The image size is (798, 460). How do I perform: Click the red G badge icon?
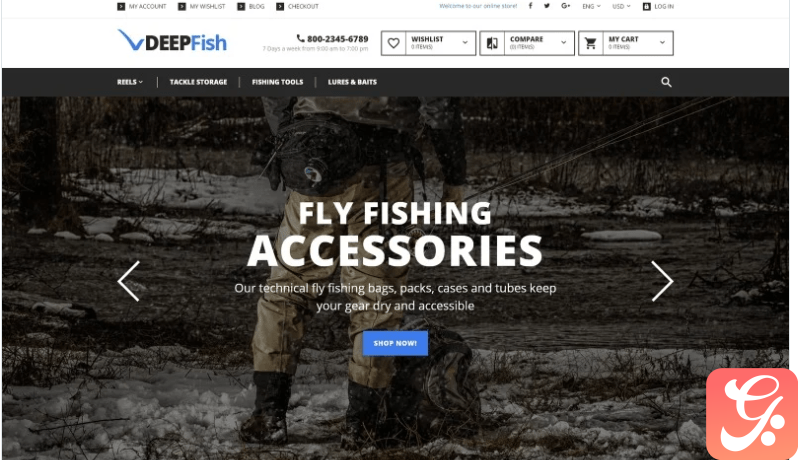(752, 414)
